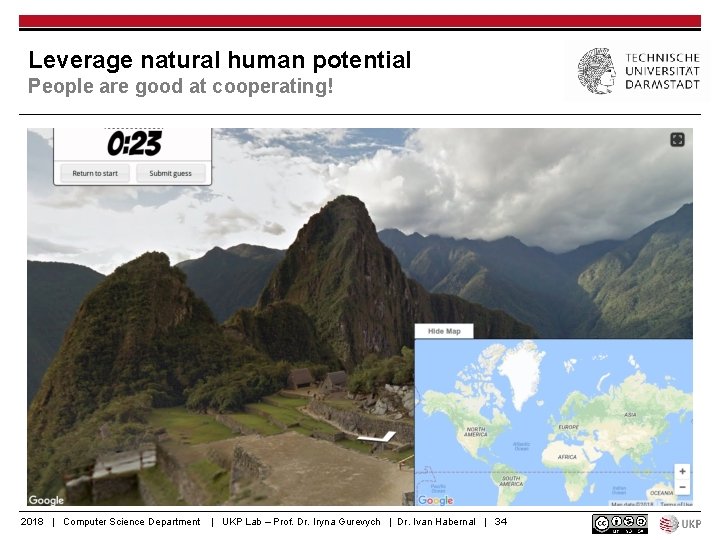Click Computer Science Department in the footer
Image resolution: width=720 pixels, height=540 pixels.
pyautogui.click(x=132, y=522)
